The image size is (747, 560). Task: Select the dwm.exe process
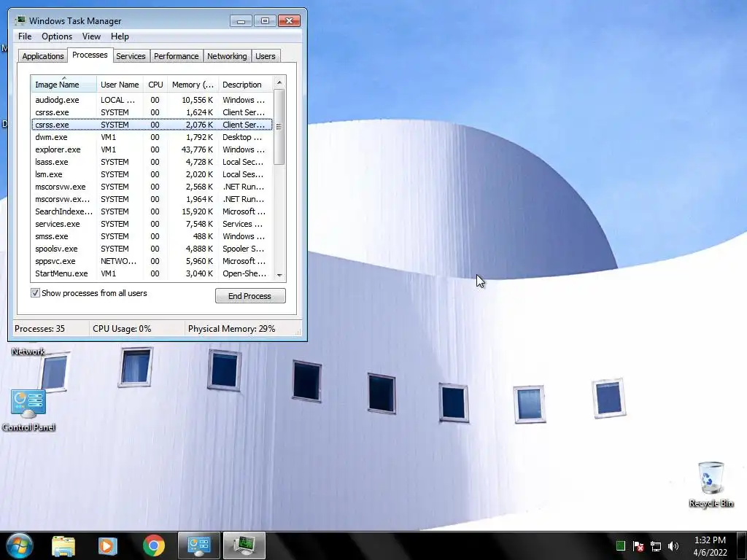coord(152,137)
